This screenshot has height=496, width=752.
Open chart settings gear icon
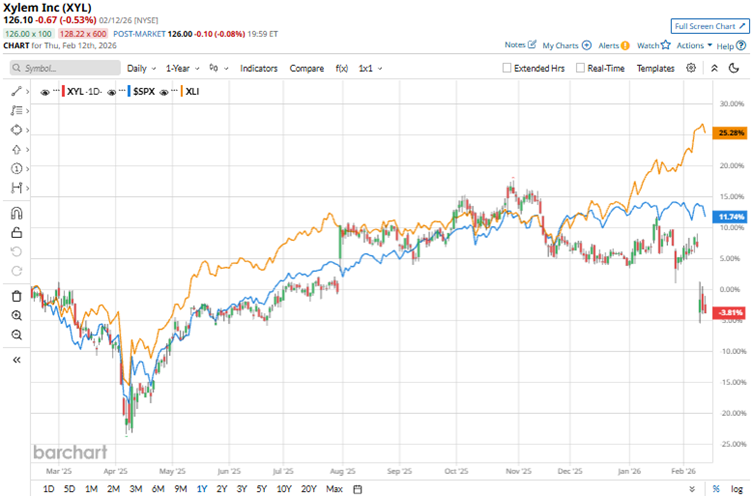coord(691,68)
